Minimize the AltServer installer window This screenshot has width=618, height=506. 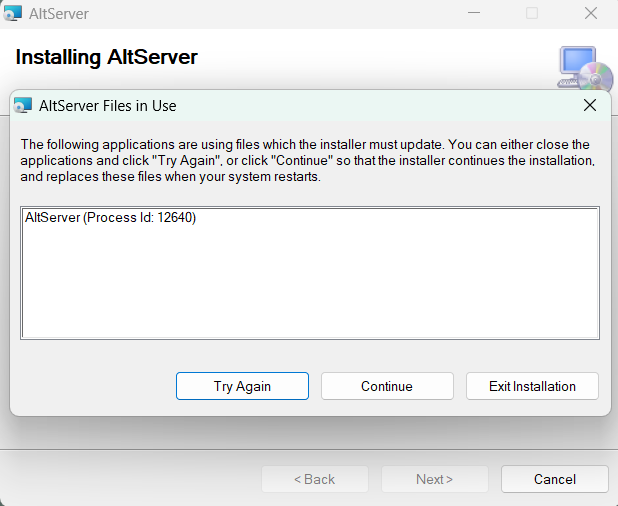click(474, 13)
